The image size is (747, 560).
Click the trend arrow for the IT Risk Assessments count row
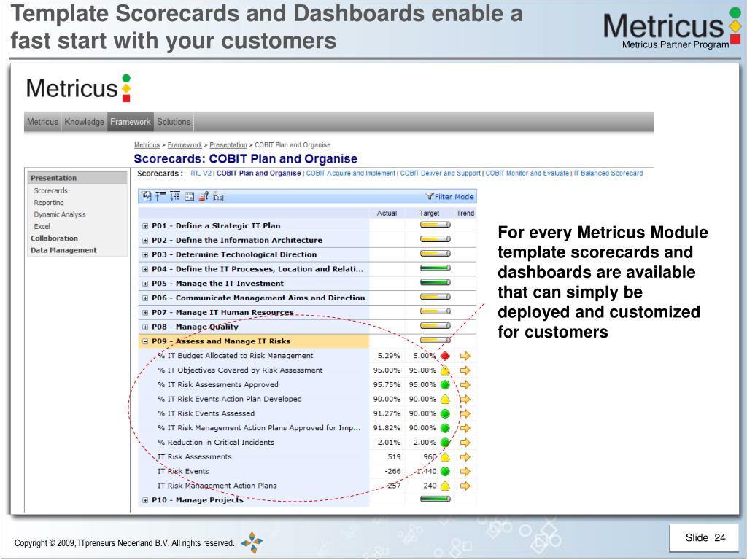tap(465, 457)
